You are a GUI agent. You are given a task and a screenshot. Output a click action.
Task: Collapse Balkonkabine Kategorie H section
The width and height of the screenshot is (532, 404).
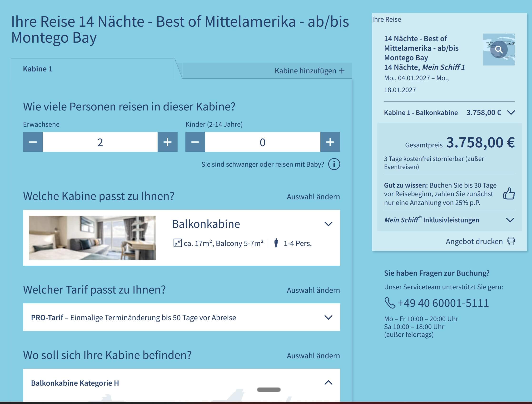pyautogui.click(x=328, y=383)
